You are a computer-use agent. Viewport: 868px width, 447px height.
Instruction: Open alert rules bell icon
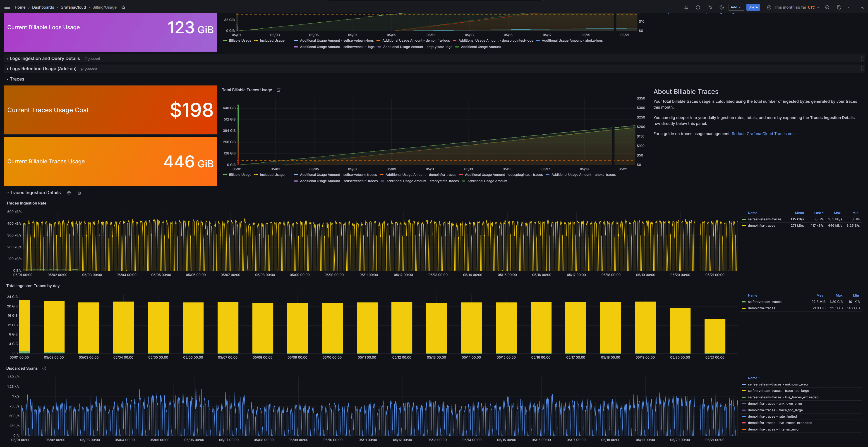(686, 7)
